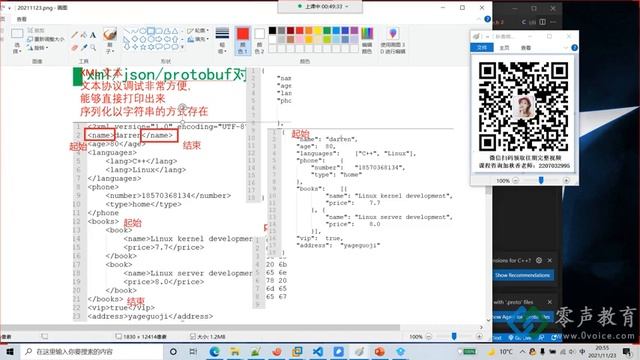Click the split editor icon in VS Code
This screenshot has width=640, height=360.
pyautogui.click(x=542, y=22)
